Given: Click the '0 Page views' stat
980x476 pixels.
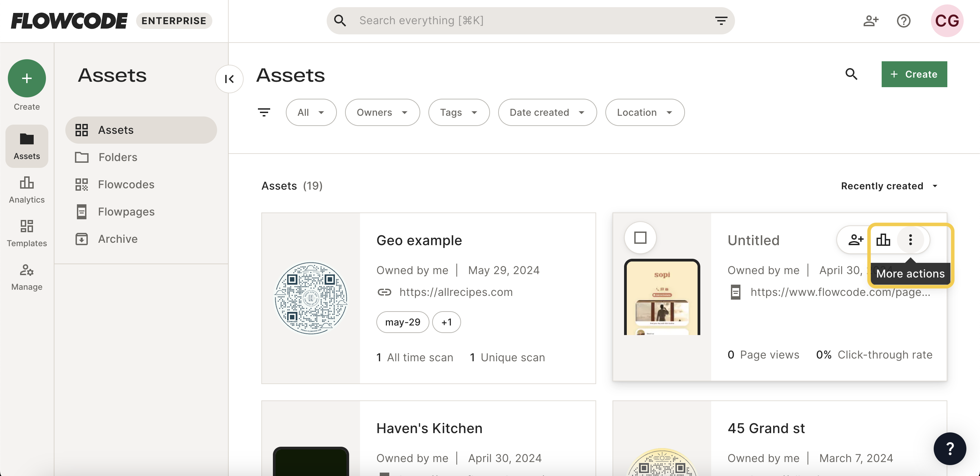Looking at the screenshot, I should [763, 354].
